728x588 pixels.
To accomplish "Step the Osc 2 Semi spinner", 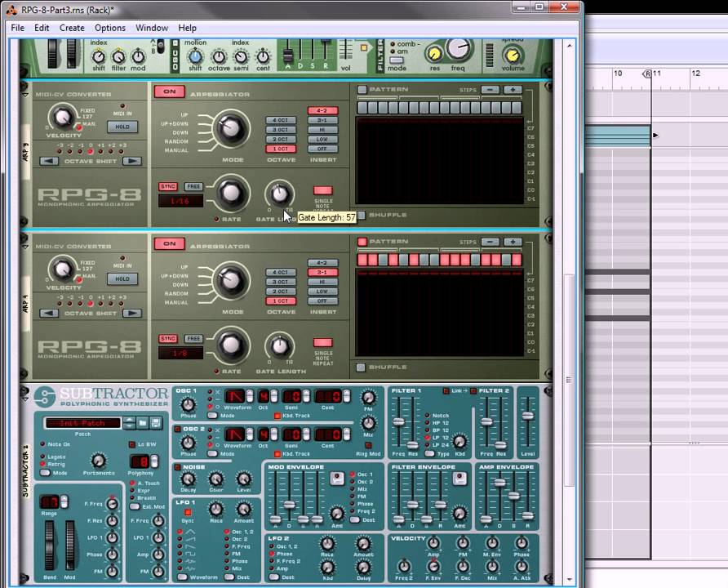I will tap(306, 434).
